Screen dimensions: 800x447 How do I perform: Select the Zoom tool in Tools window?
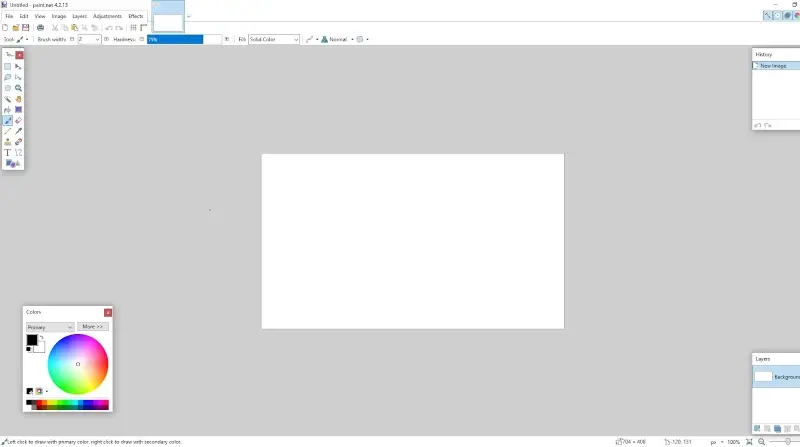pyautogui.click(x=18, y=88)
